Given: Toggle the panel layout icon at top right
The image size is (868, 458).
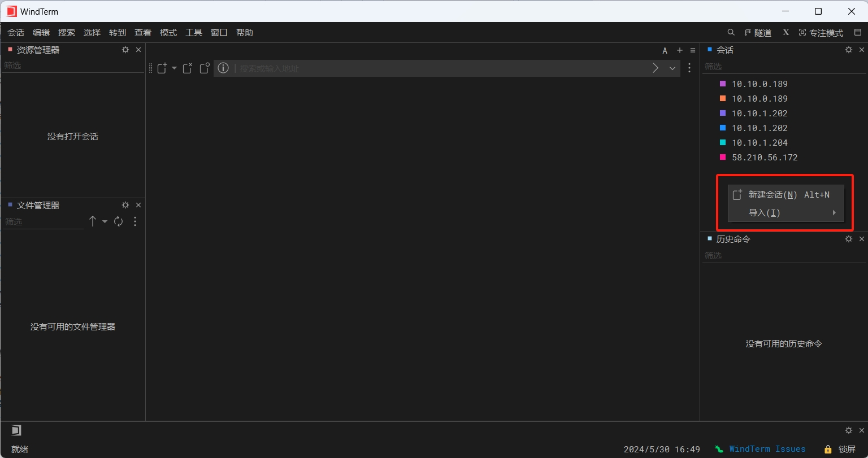Looking at the screenshot, I should click(858, 33).
